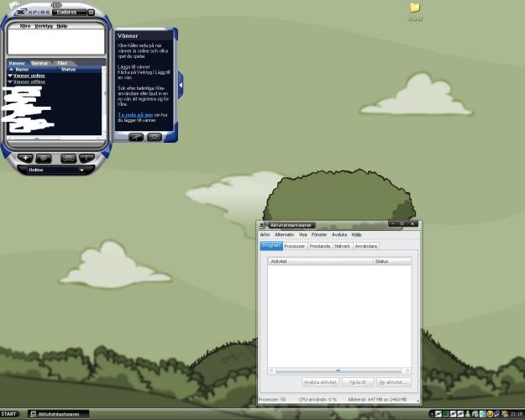The width and height of the screenshot is (525, 420).
Task: Click the leftmost button below the Vänner info text
Action: tap(135, 136)
